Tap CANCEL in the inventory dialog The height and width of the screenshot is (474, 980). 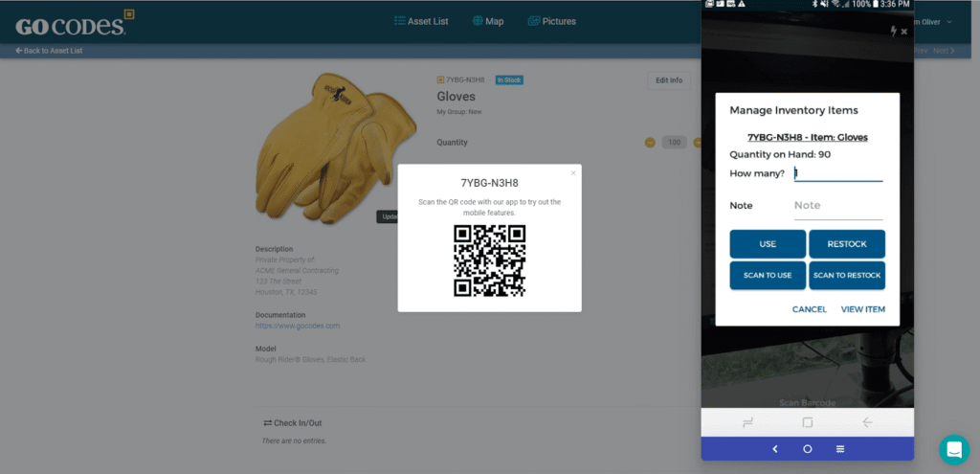(810, 309)
